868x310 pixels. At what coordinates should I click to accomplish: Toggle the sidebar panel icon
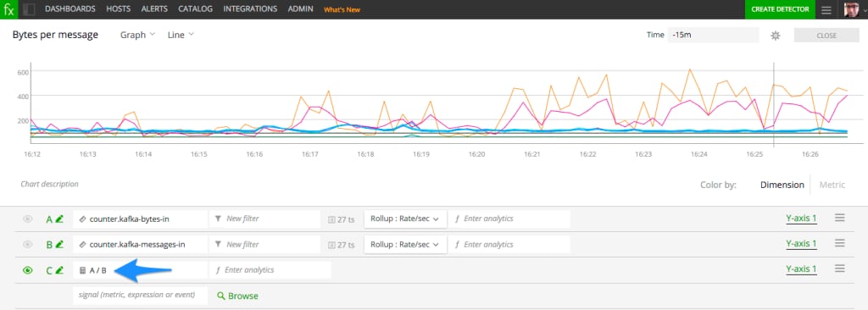[29, 9]
